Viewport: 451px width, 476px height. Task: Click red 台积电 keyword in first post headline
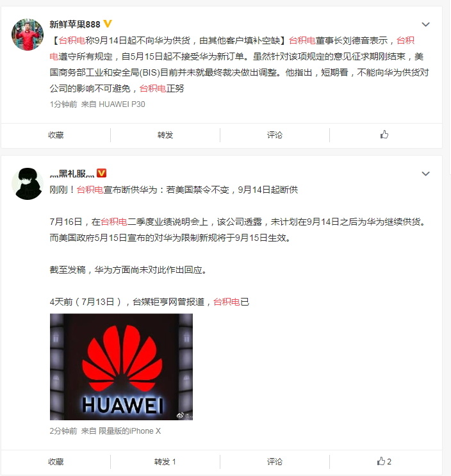[x=72, y=40]
